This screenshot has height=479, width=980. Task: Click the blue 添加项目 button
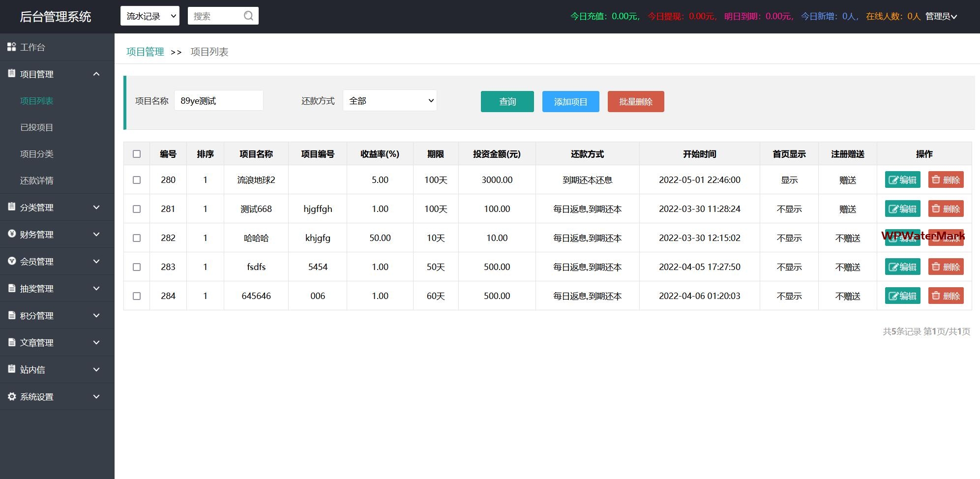click(x=570, y=102)
